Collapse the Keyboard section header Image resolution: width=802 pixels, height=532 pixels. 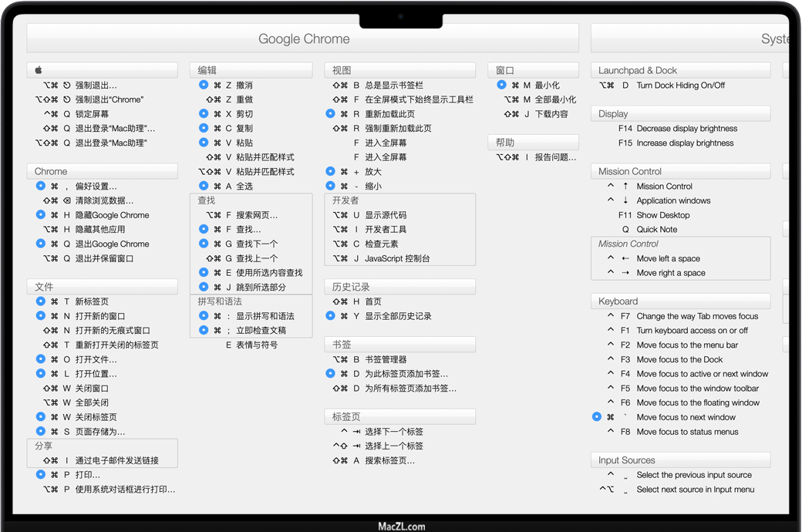click(x=680, y=301)
